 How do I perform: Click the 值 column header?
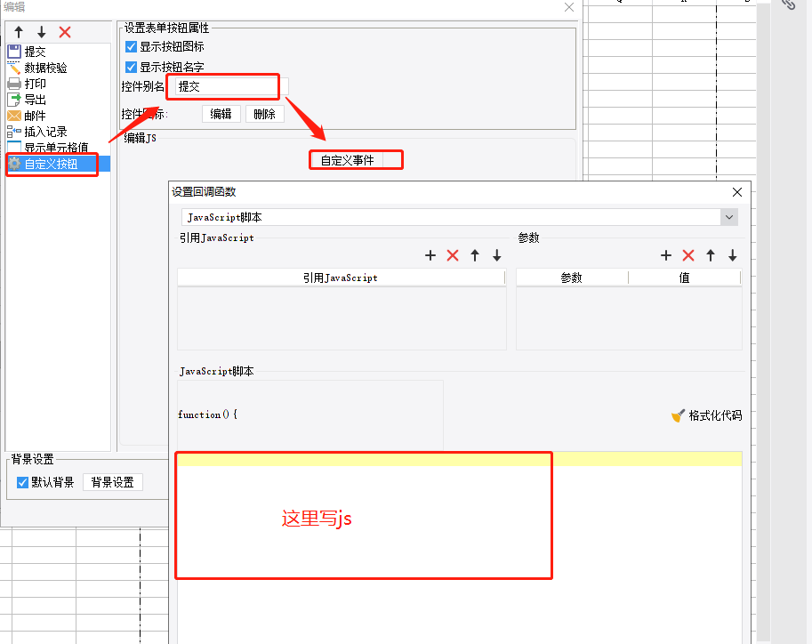pos(685,278)
